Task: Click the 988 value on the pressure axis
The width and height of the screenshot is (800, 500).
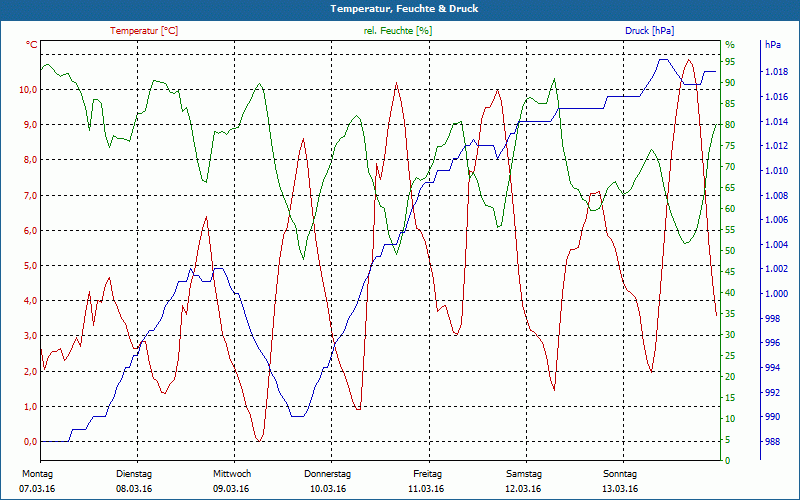Action: tap(772, 442)
